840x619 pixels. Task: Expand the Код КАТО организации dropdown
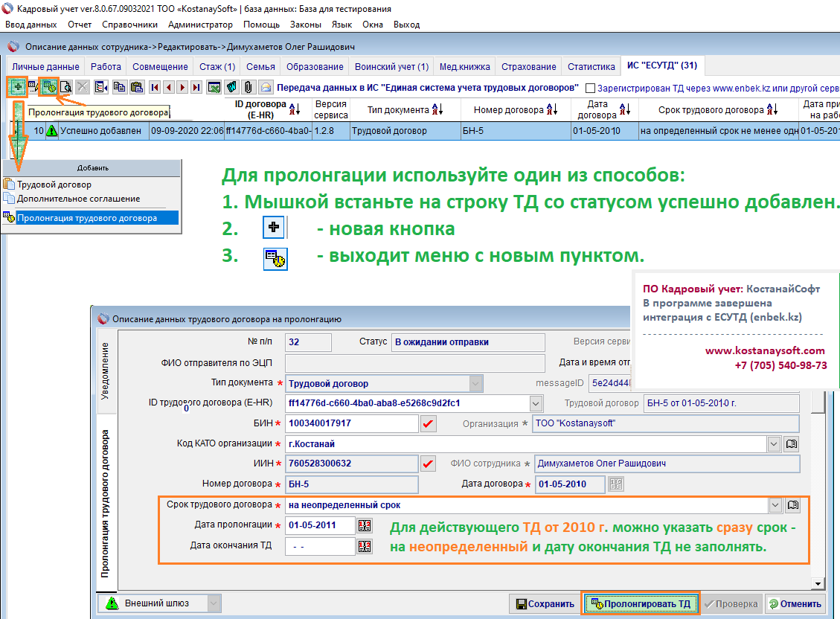[x=774, y=444]
